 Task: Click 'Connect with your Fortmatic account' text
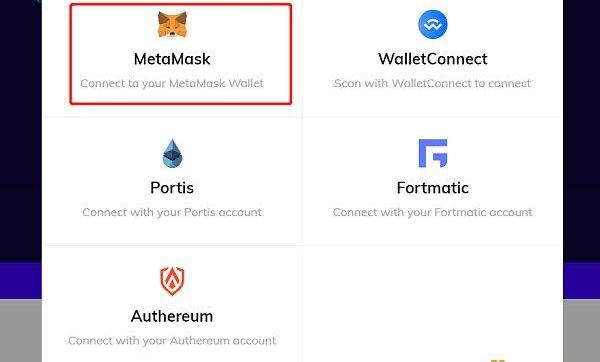click(433, 212)
